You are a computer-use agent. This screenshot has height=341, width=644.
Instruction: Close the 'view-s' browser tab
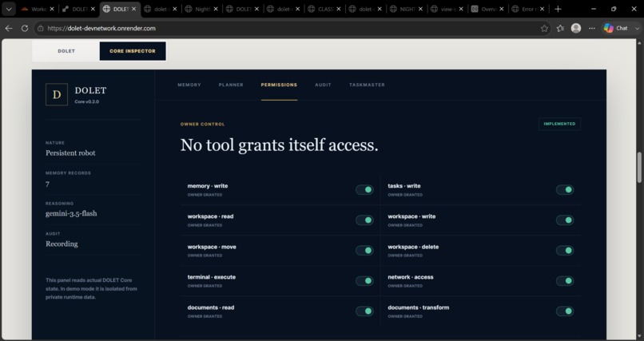click(x=461, y=9)
